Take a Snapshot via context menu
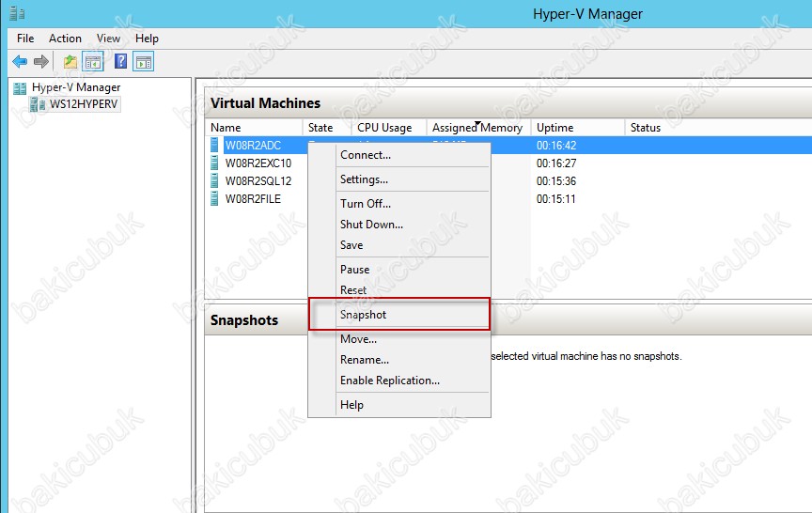 click(399, 314)
